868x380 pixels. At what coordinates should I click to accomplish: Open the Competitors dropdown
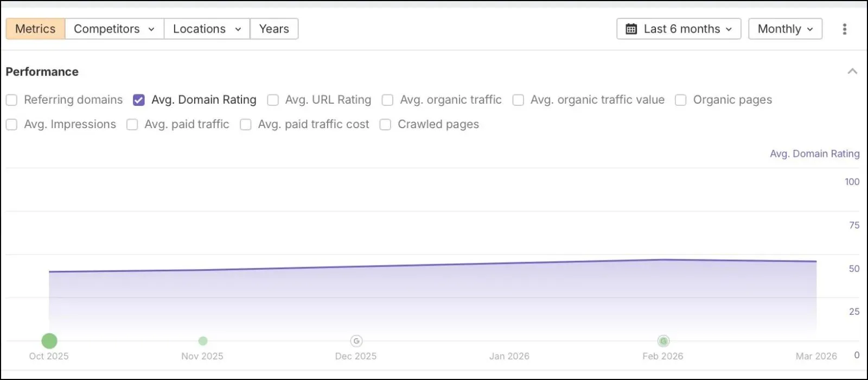pos(114,29)
